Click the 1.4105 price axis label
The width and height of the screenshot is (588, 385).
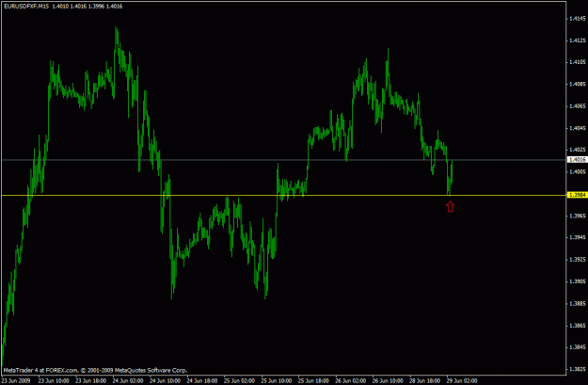point(578,62)
